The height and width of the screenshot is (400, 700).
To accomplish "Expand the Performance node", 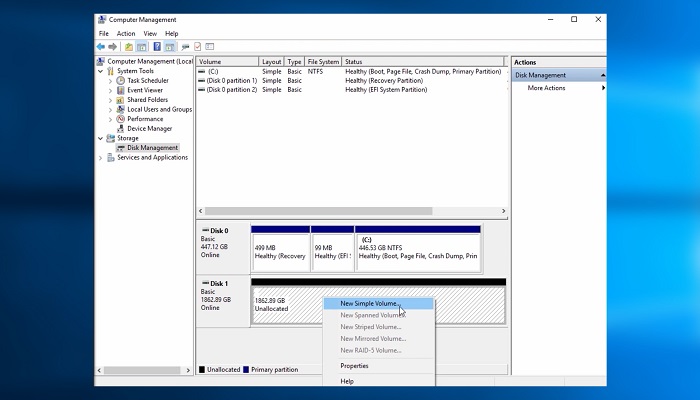I will tap(110, 119).
